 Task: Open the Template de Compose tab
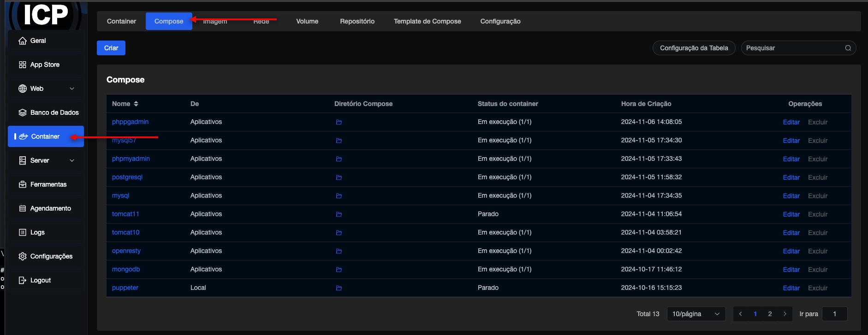(427, 21)
